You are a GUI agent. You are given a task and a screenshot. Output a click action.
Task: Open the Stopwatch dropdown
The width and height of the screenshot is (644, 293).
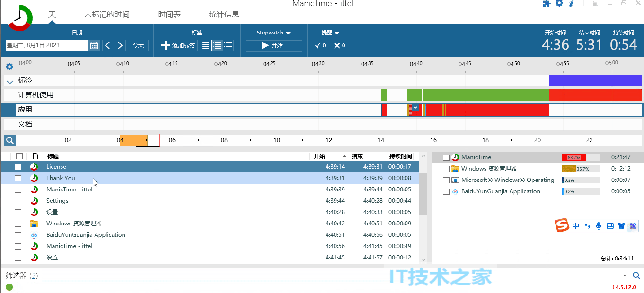pos(273,33)
